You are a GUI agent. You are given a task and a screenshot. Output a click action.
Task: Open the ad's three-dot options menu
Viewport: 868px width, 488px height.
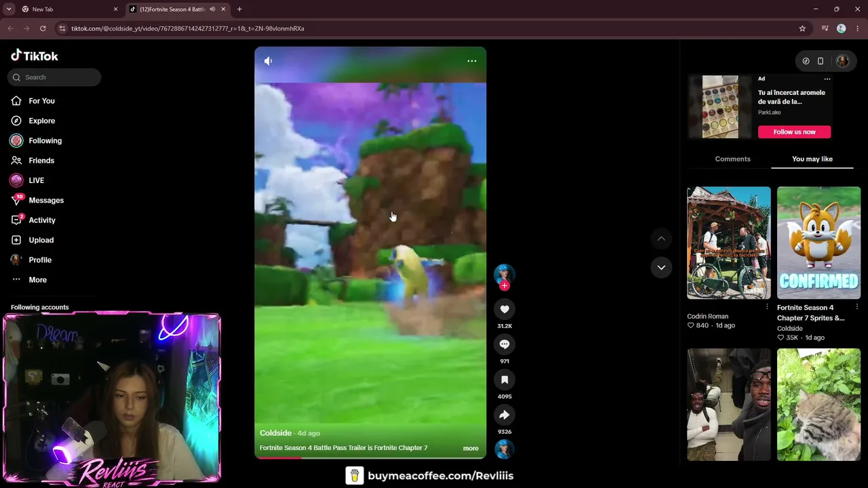click(827, 79)
